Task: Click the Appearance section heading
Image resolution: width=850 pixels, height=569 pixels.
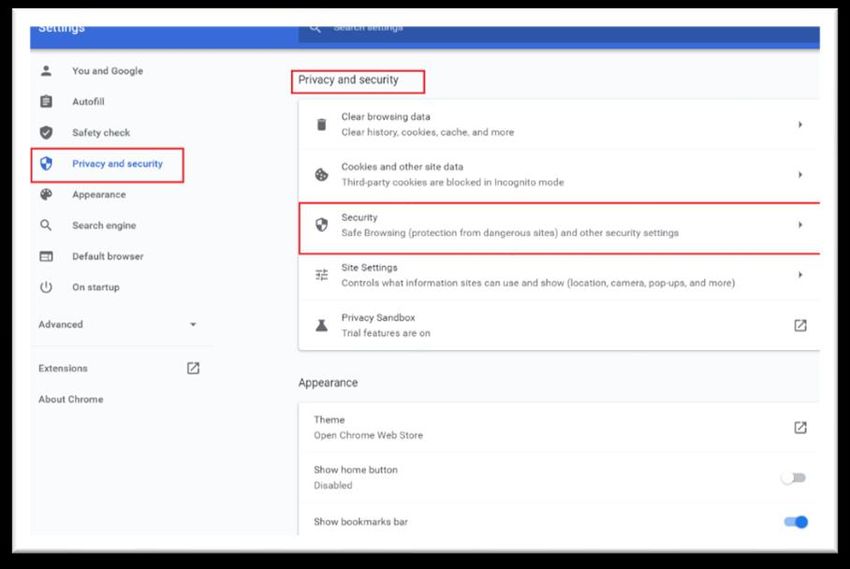Action: (x=328, y=383)
